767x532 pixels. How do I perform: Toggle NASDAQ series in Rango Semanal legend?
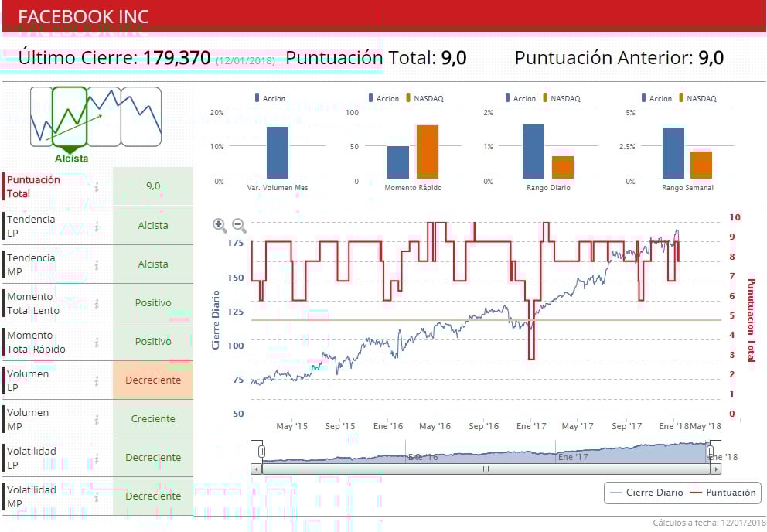(x=697, y=98)
